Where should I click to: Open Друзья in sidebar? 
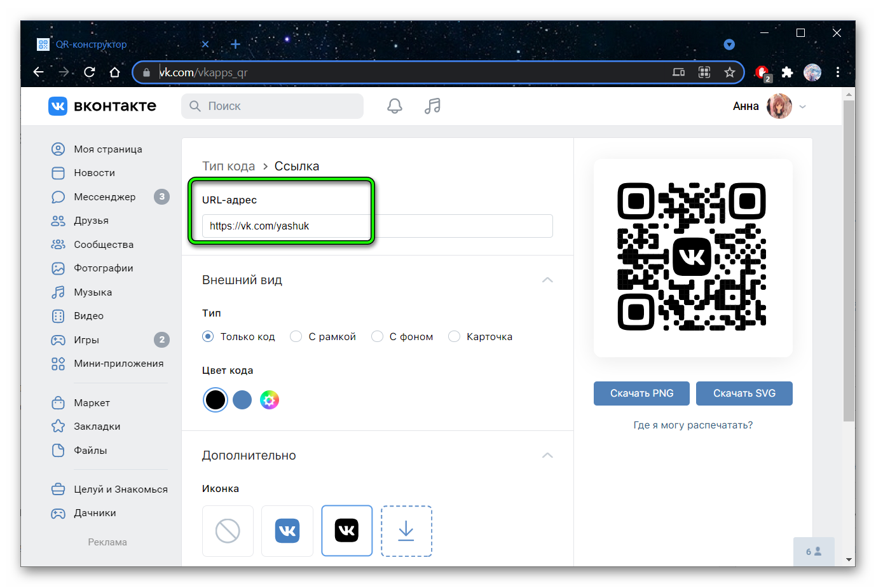(91, 221)
